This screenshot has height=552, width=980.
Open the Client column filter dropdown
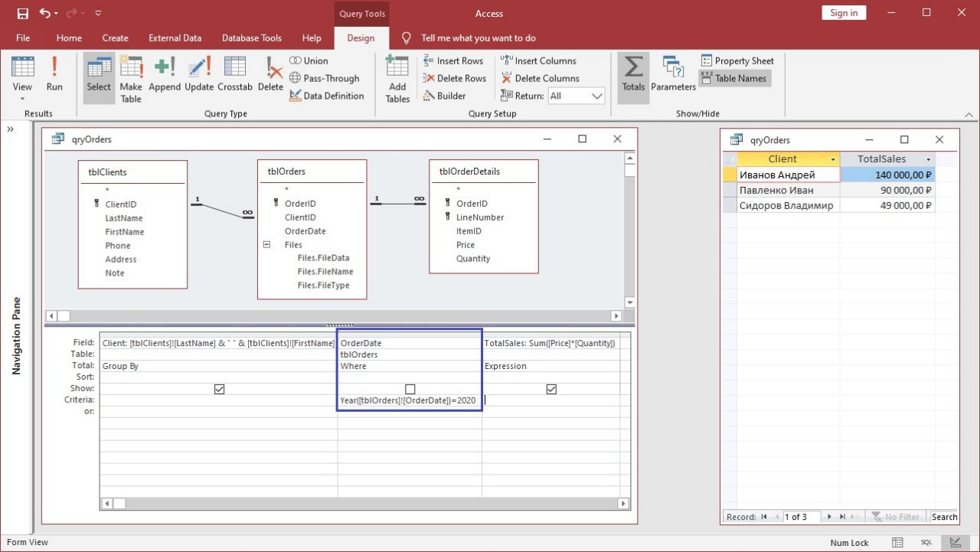[x=832, y=159]
